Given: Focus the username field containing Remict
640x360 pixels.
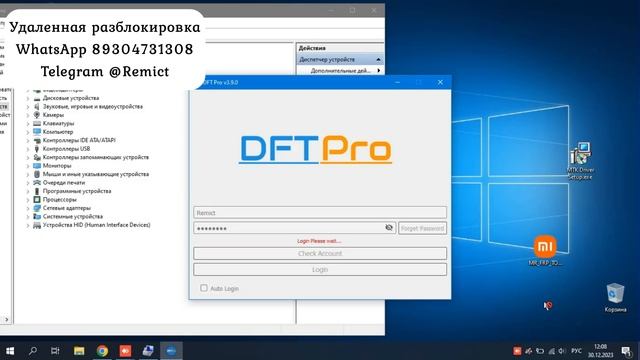Looking at the screenshot, I should tap(320, 213).
